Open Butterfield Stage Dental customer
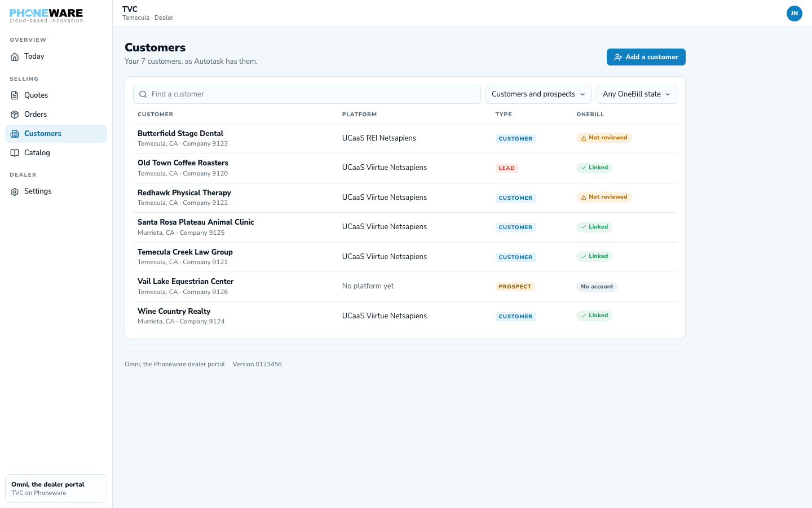Image resolution: width=812 pixels, height=508 pixels. coord(180,134)
